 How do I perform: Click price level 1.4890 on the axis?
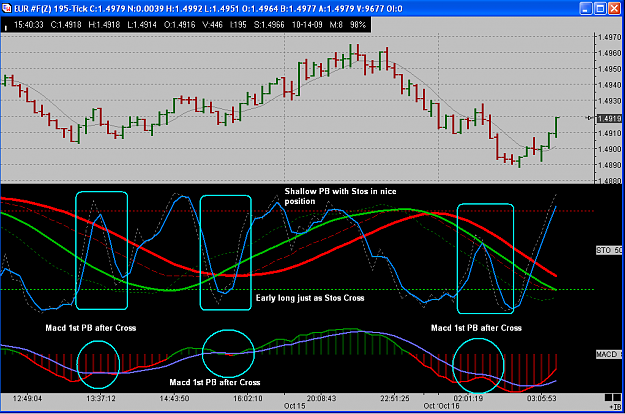(609, 165)
